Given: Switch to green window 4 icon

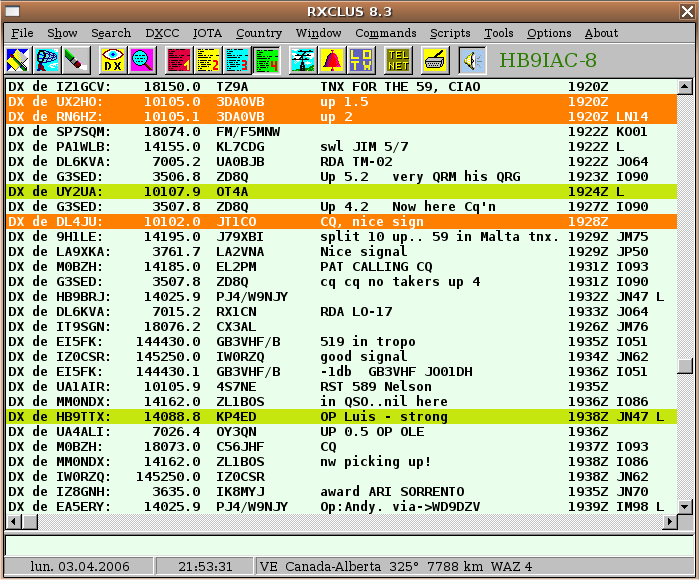Looking at the screenshot, I should pos(267,60).
